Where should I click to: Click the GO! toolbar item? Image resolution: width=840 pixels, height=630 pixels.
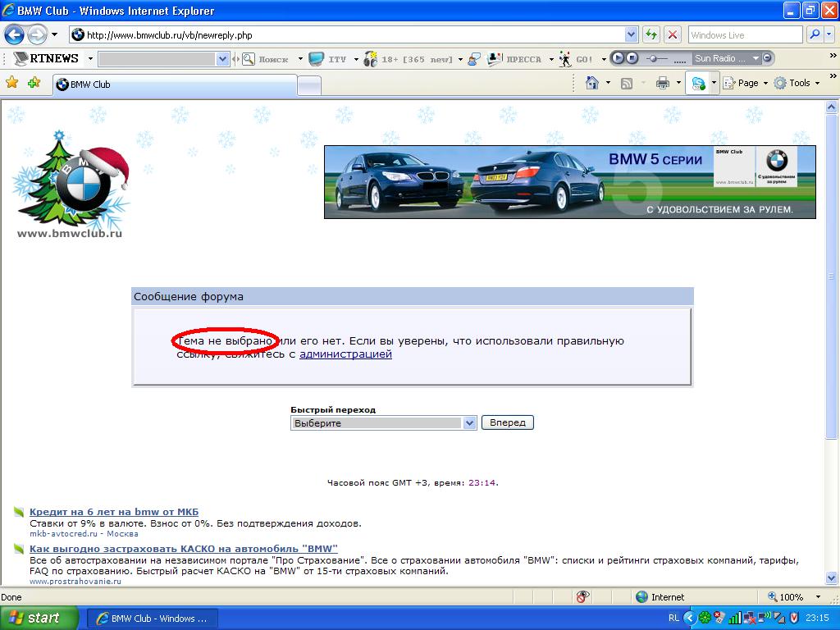[x=577, y=59]
